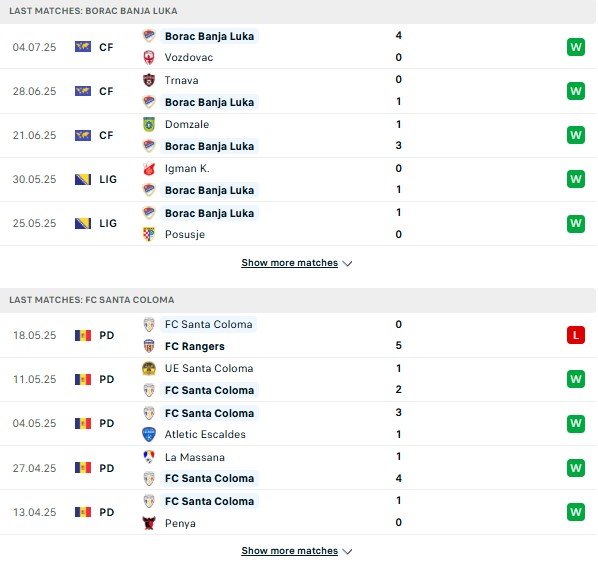The height and width of the screenshot is (567, 598).
Task: Click the W badge for the Vozdovac match
Action: (576, 47)
